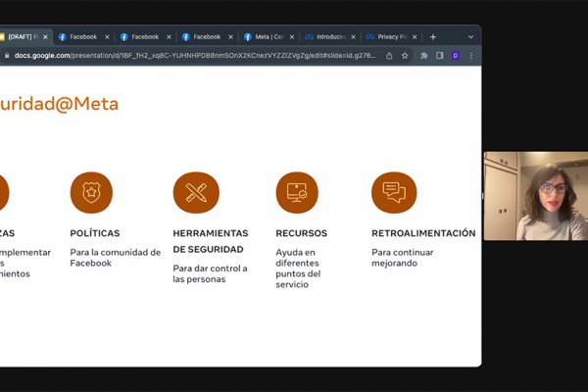Click the Meta tab favicon
Screen dimensions: 588x392
click(x=248, y=37)
